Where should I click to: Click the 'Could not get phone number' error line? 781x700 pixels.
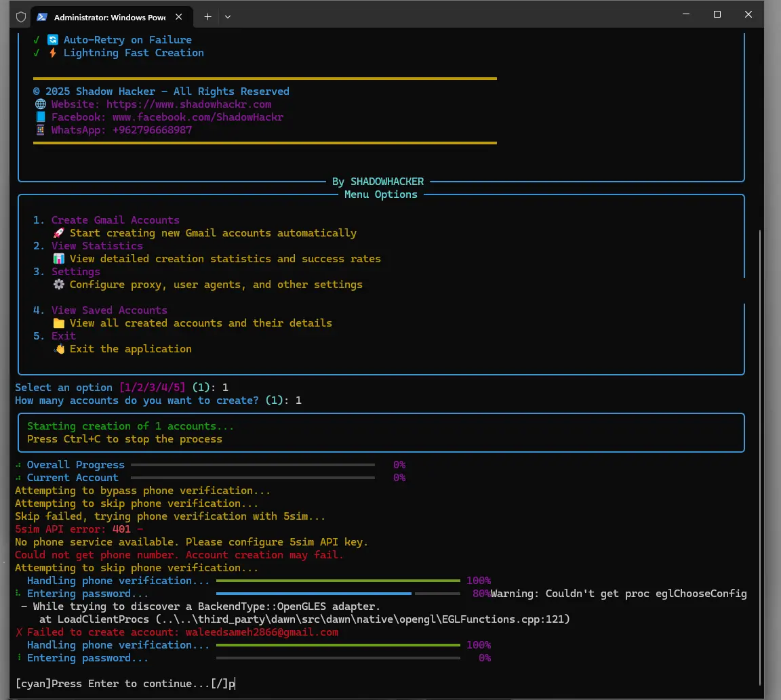(x=179, y=555)
